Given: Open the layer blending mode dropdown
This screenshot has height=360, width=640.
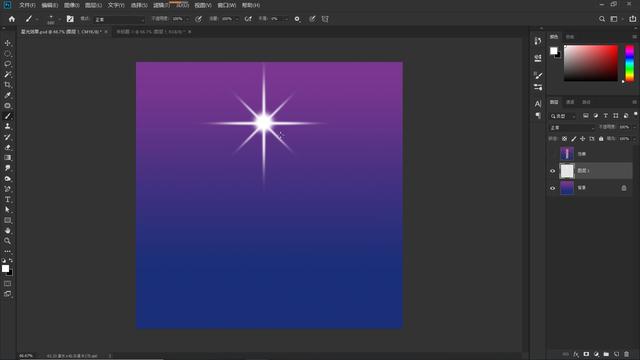Looking at the screenshot, I should click(x=571, y=128).
